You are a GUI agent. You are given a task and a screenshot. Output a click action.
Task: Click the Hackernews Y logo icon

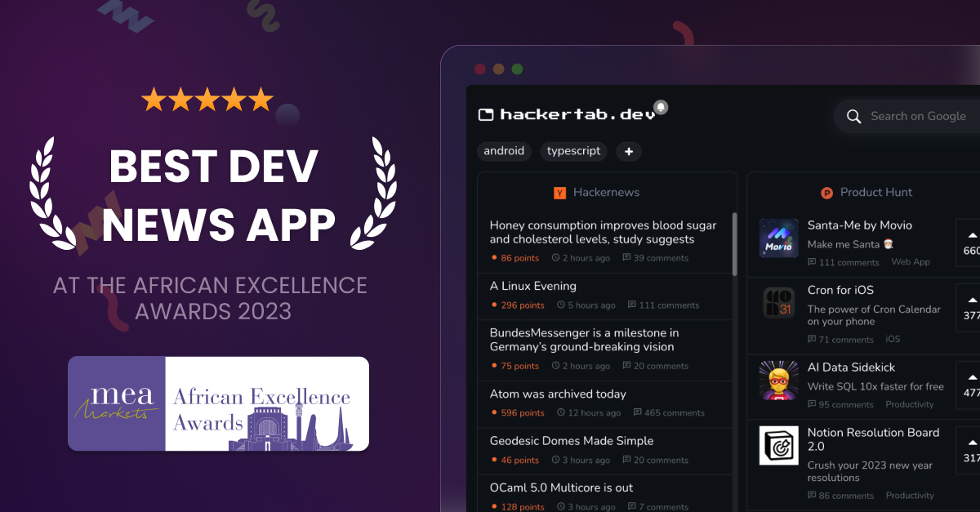[559, 193]
